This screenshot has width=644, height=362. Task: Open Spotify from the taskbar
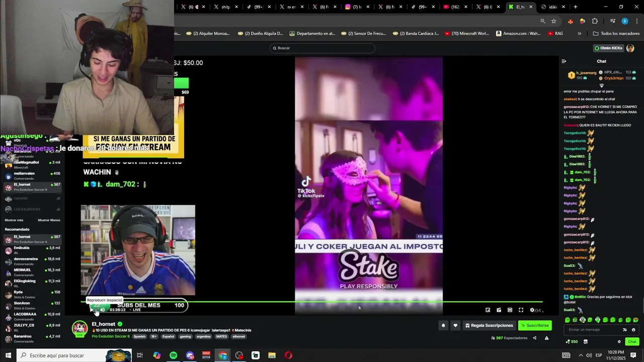(173, 355)
